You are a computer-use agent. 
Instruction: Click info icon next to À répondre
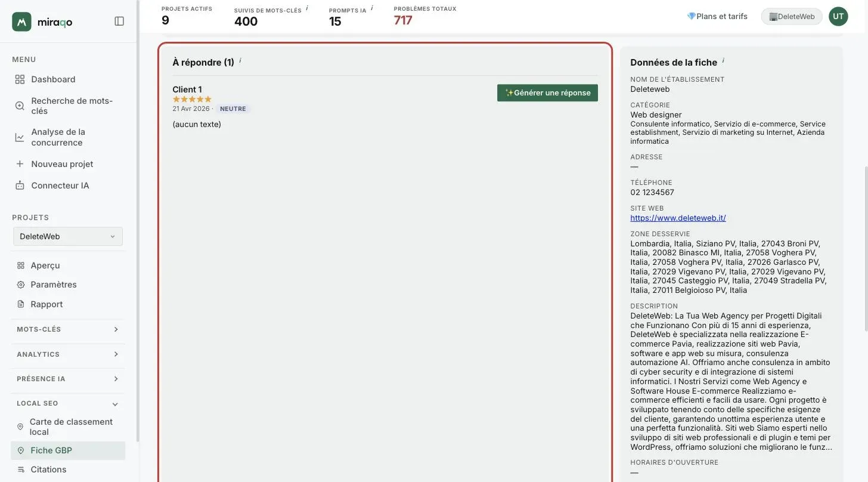(240, 60)
